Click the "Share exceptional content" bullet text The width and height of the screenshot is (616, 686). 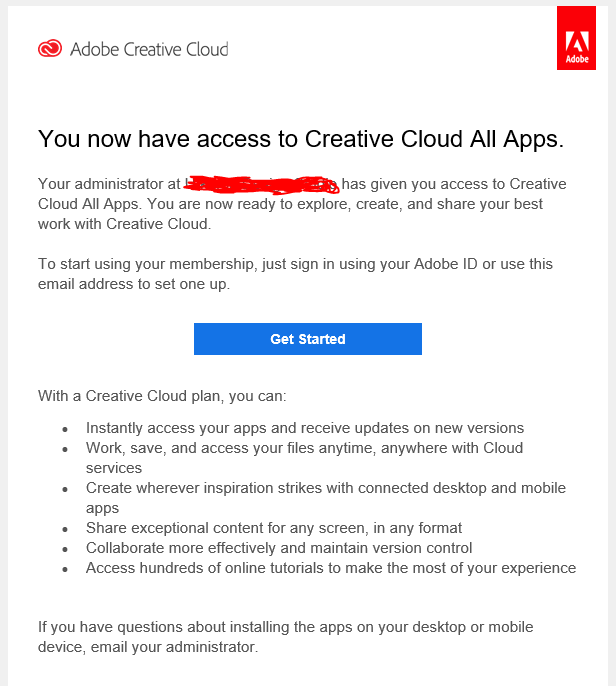click(x=273, y=528)
